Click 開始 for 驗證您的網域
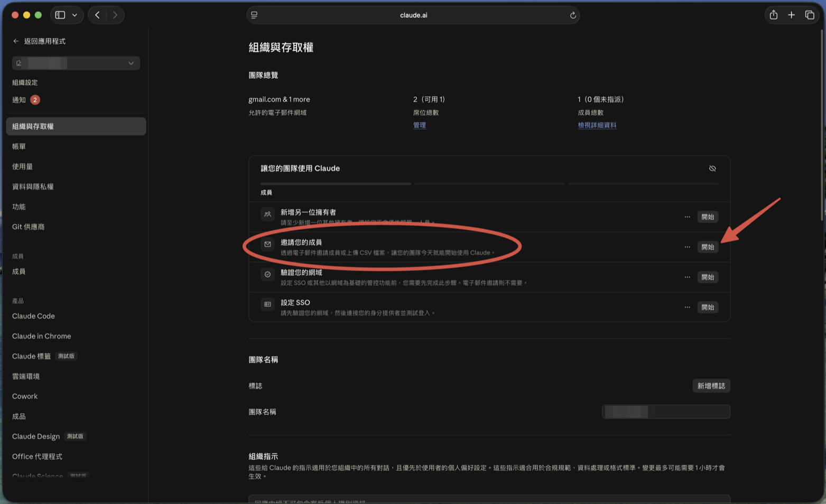Viewport: 826px width, 504px height. [708, 277]
